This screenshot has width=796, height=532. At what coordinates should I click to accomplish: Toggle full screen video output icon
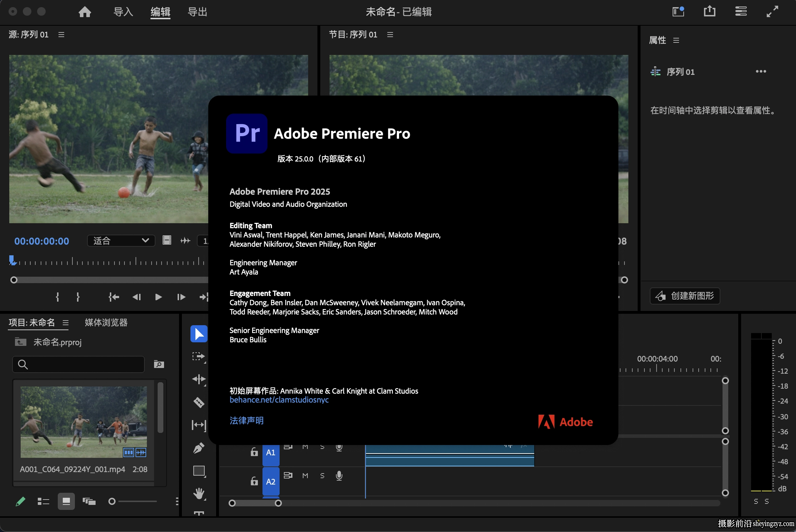pos(772,11)
